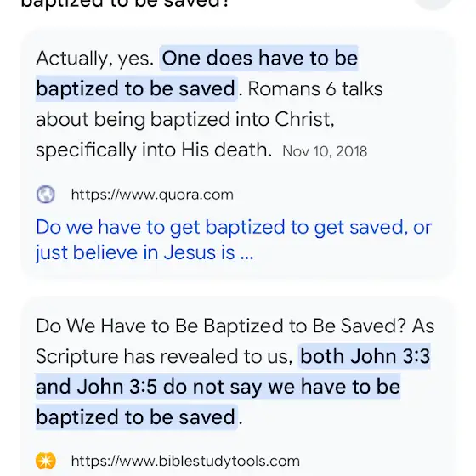
Task: Tap the partially visible "baptized to be saved?" question heading
Action: tap(124, 3)
